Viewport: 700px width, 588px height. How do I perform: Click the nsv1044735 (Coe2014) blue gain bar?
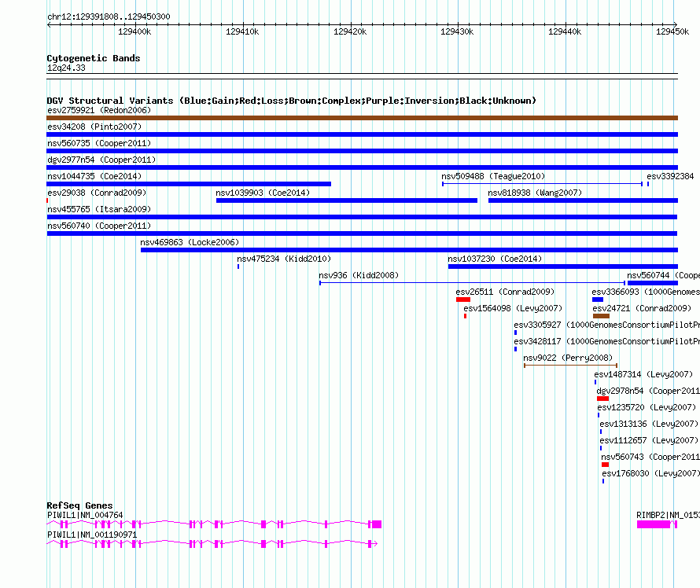pos(189,184)
